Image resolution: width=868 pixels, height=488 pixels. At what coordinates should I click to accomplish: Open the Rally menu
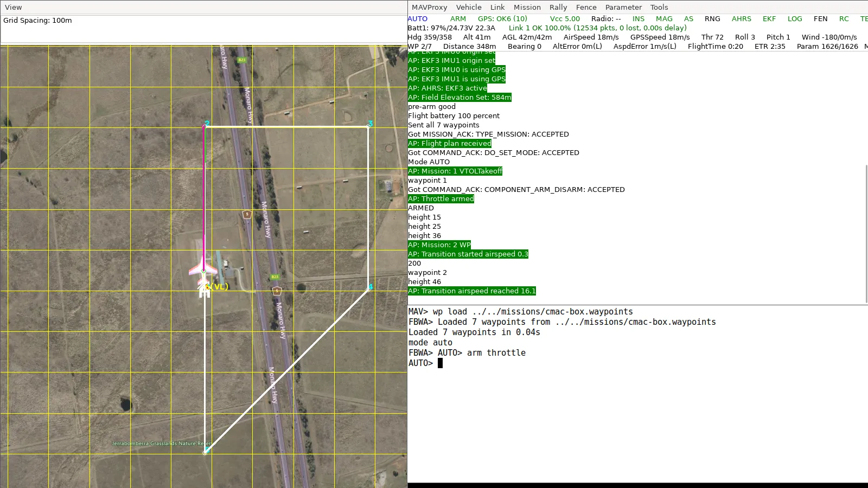tap(558, 7)
